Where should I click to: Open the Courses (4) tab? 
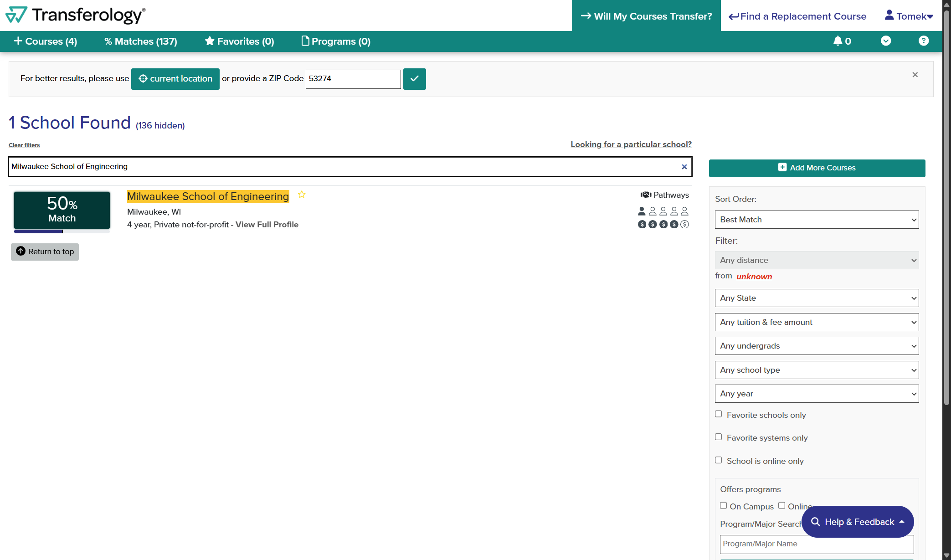point(46,41)
